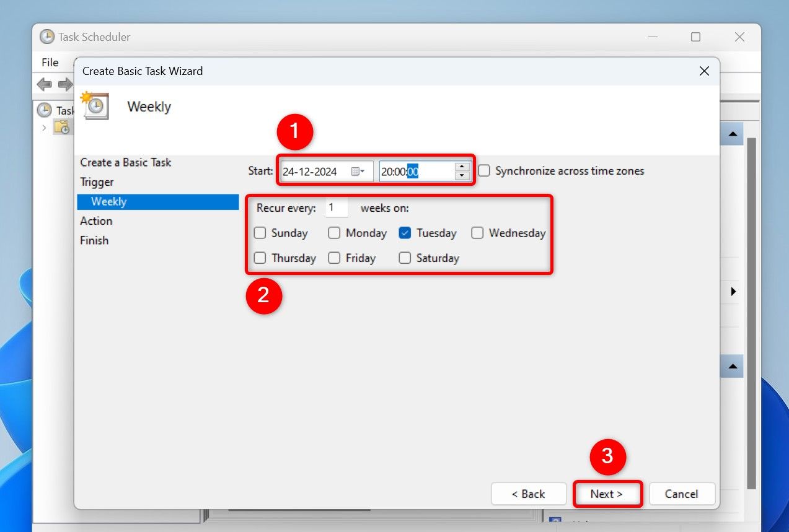The image size is (789, 532).
Task: Select the highlighted 'Weekly' step in sidebar
Action: point(158,202)
